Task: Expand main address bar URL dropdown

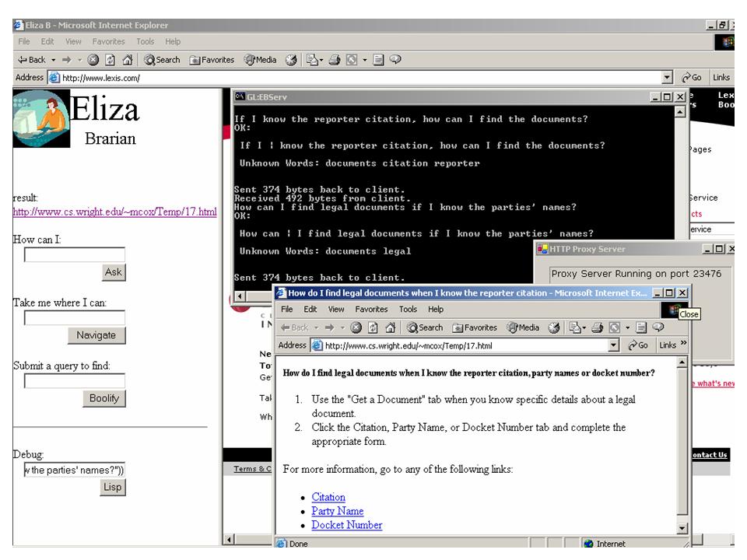Action: [667, 78]
